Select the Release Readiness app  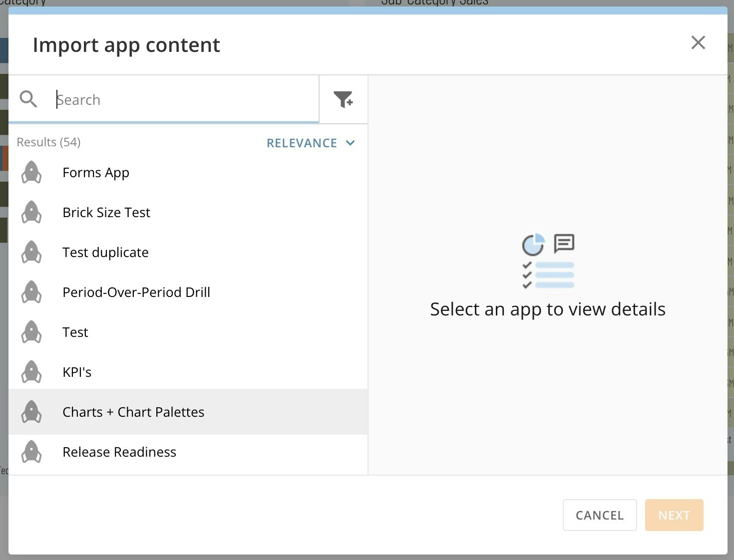click(119, 452)
